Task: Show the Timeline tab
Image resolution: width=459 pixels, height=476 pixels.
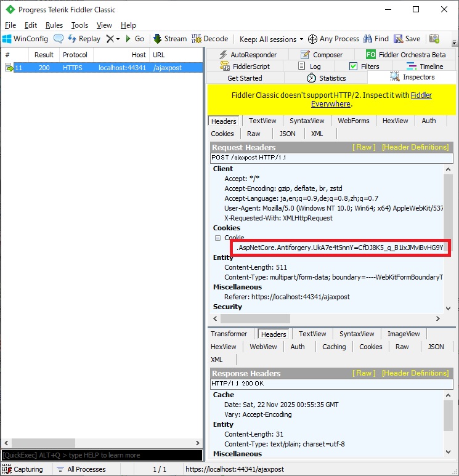Action: [x=424, y=66]
